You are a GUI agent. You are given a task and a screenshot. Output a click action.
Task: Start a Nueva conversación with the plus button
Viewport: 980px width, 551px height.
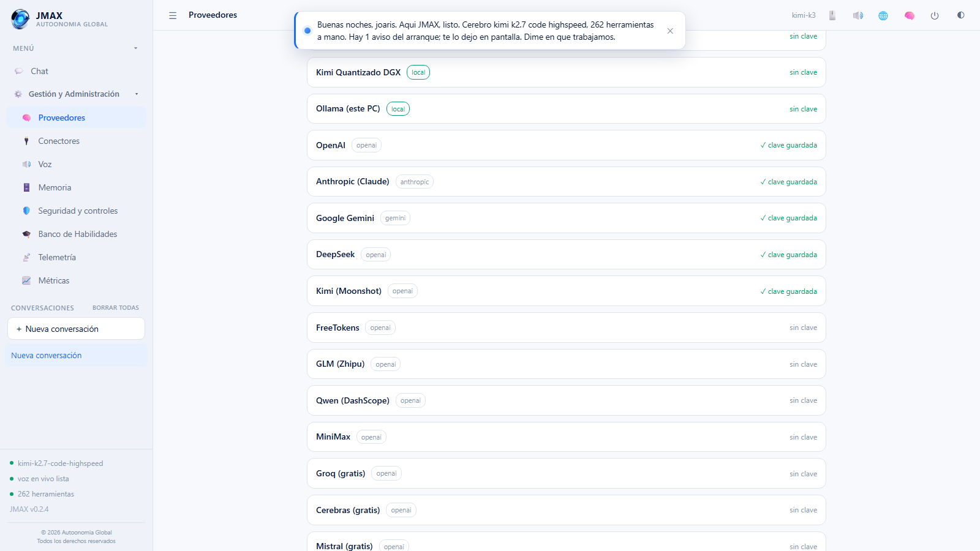click(x=76, y=329)
